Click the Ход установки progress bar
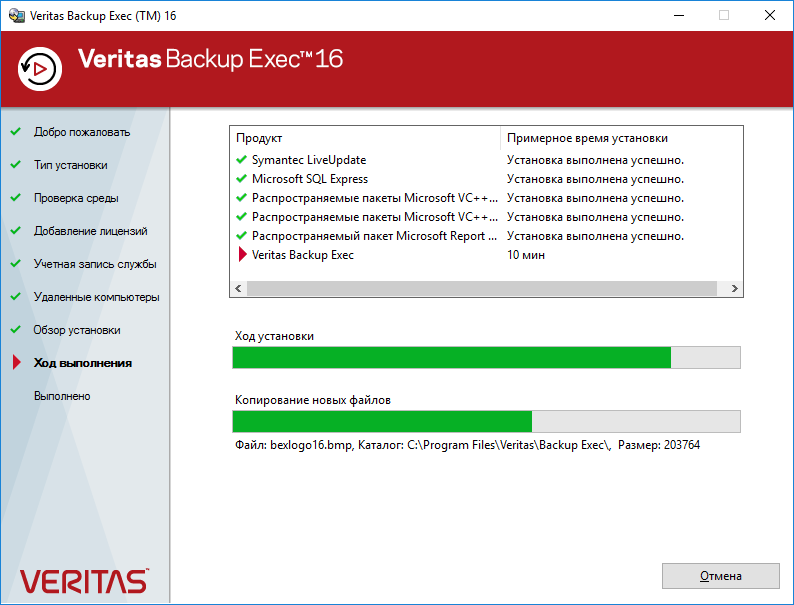Viewport: 794px width, 605px height. pyautogui.click(x=486, y=357)
